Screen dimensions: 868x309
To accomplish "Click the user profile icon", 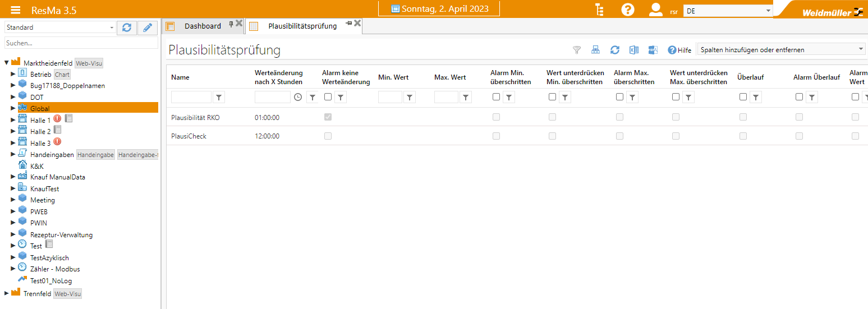I will (x=655, y=10).
